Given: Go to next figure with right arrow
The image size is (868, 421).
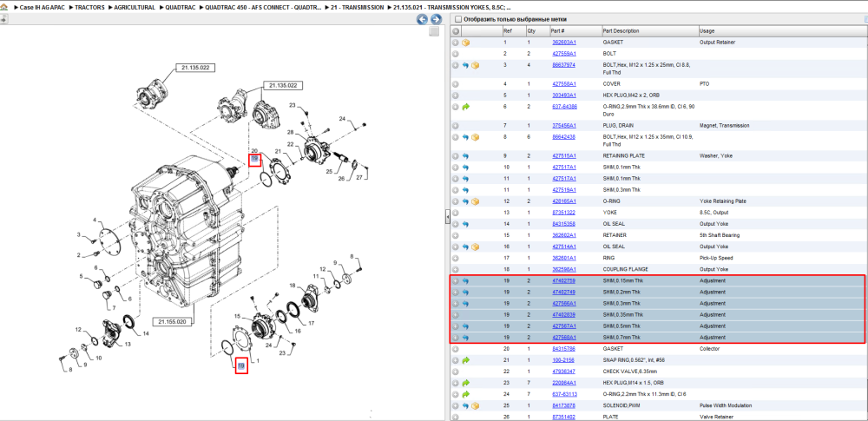Looking at the screenshot, I should coord(436,19).
